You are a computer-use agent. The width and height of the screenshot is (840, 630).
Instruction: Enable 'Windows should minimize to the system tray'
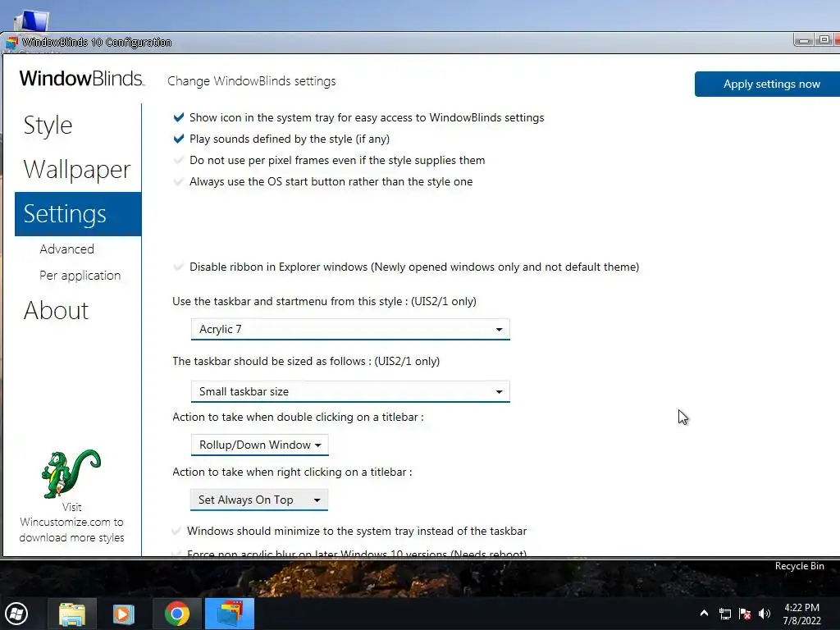point(176,531)
